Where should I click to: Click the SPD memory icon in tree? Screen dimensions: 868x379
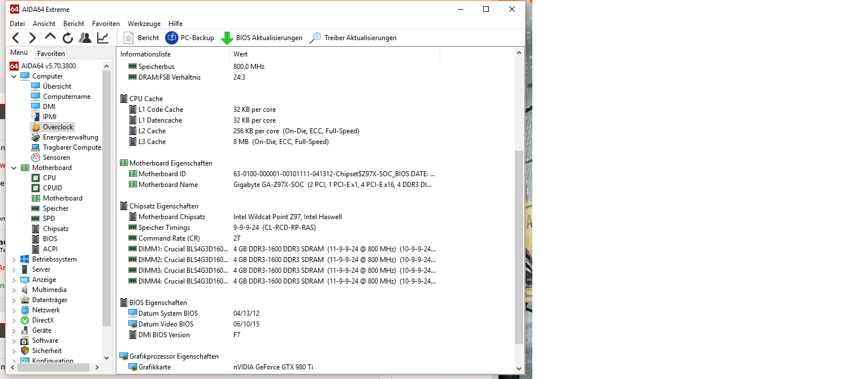click(36, 219)
